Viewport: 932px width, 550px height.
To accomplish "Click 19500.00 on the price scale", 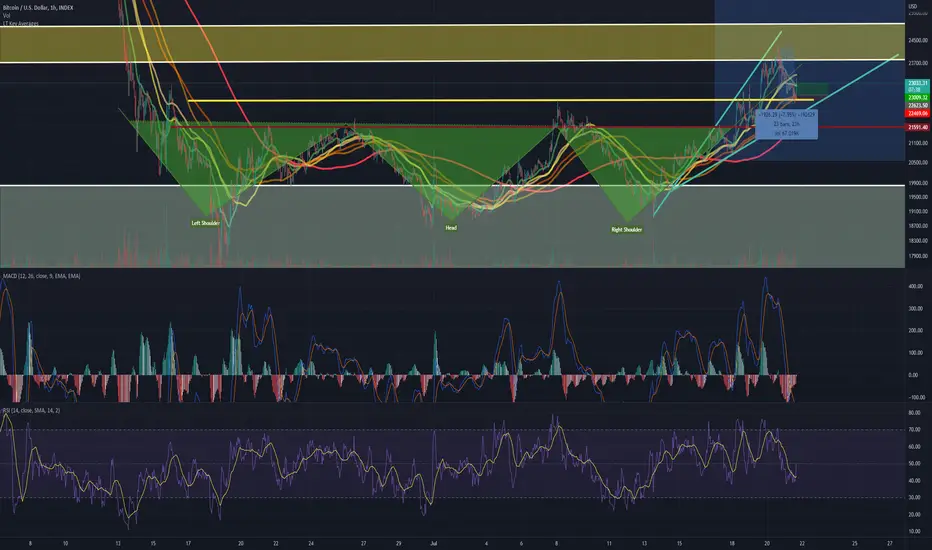I will 917,197.
